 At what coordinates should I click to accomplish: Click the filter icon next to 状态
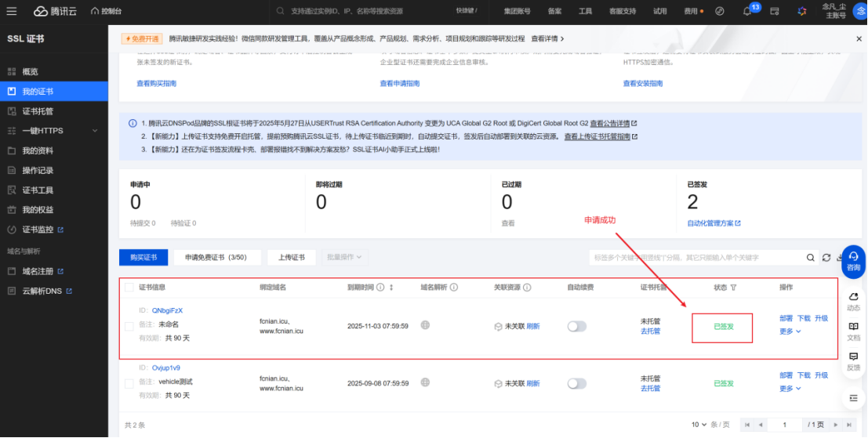click(733, 288)
